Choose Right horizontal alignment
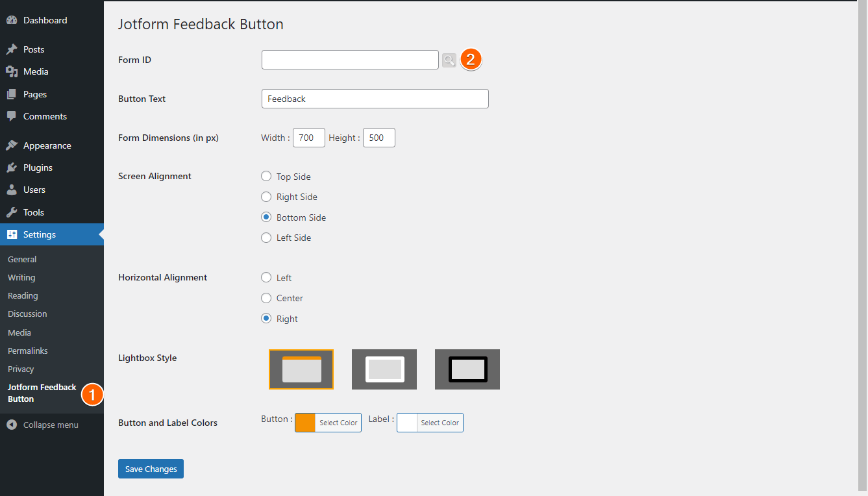868x496 pixels. [x=266, y=319]
